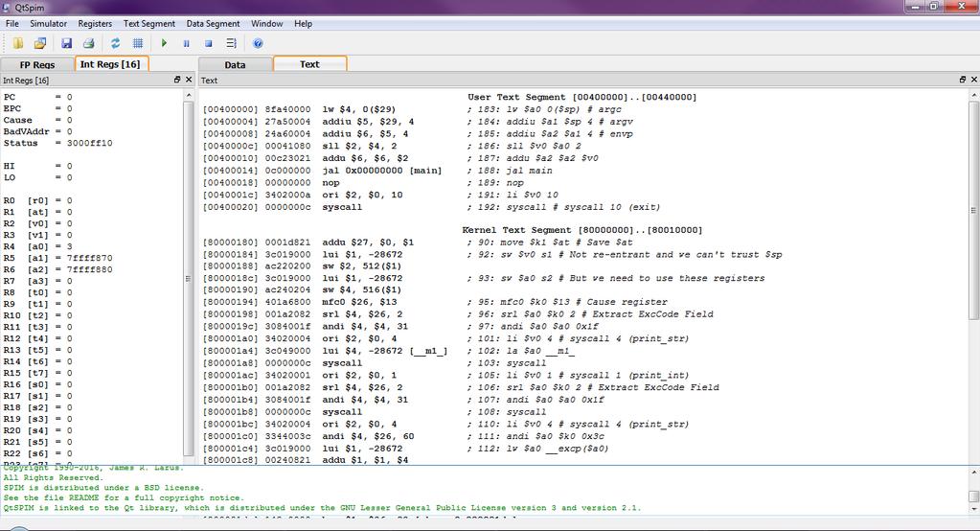
Task: Open the File menu
Action: click(x=11, y=23)
